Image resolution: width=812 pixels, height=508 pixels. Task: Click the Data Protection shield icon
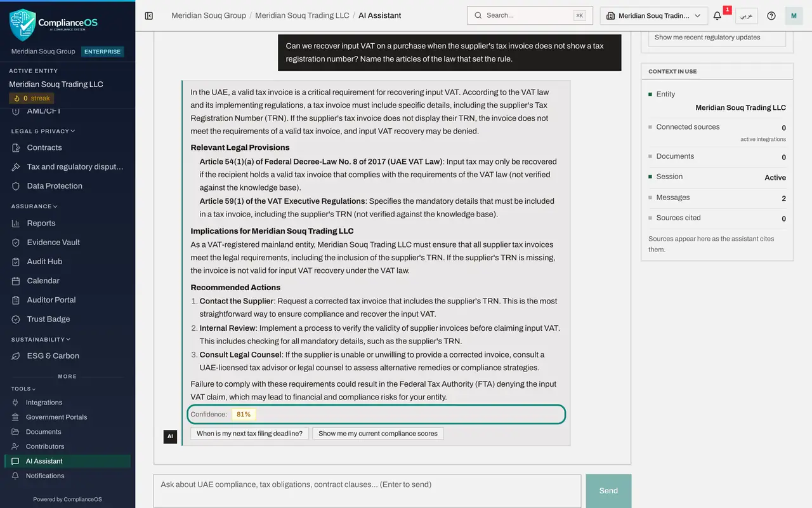click(x=16, y=186)
